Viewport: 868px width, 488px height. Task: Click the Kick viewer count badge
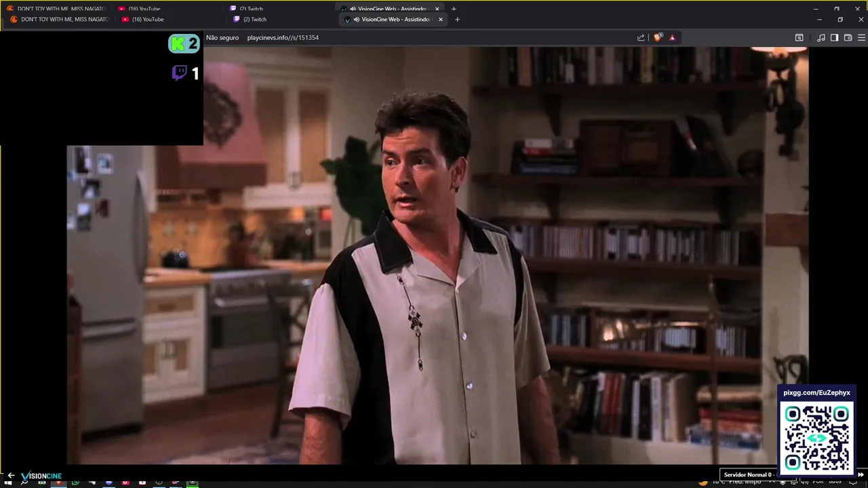(184, 43)
